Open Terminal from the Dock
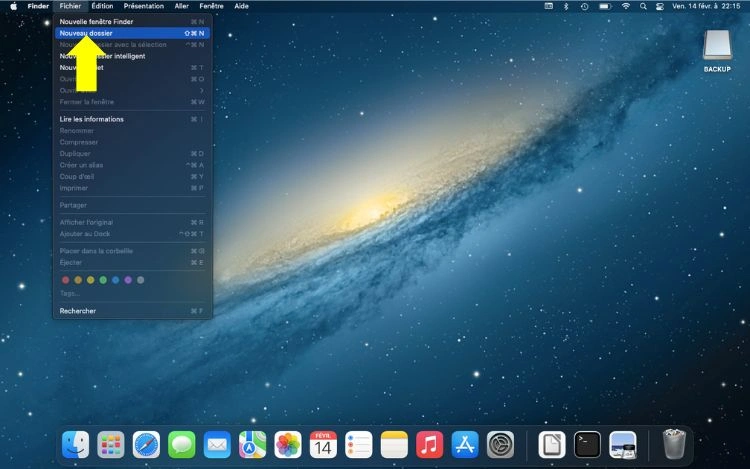The width and height of the screenshot is (750, 469). click(587, 445)
